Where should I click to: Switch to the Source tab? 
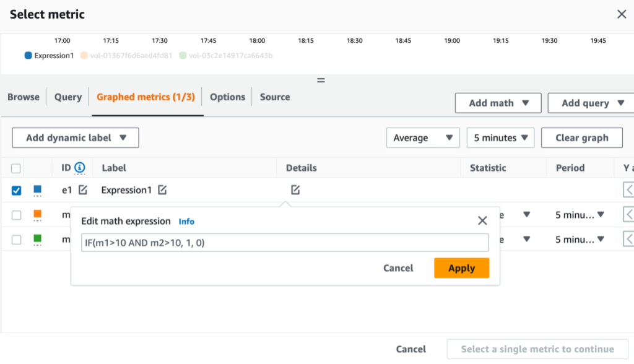click(x=274, y=97)
